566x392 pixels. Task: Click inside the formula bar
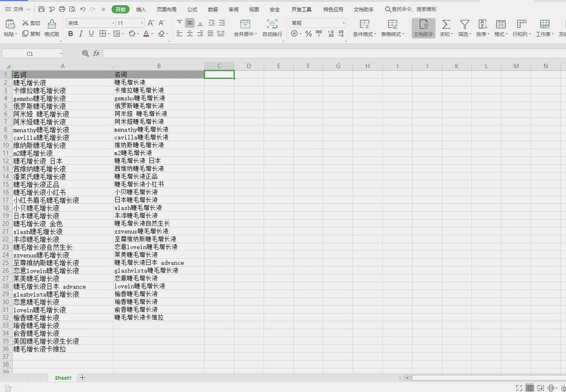pyautogui.click(x=218, y=53)
